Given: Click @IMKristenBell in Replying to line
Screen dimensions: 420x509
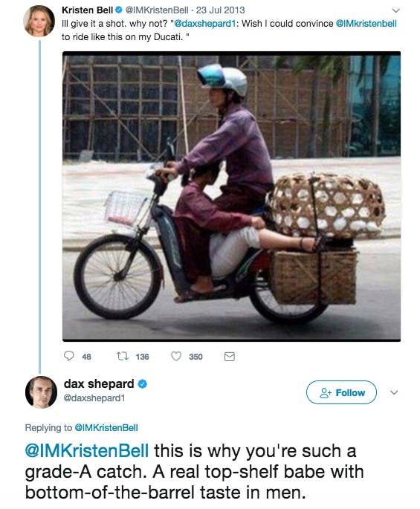Looking at the screenshot, I should click(106, 427).
